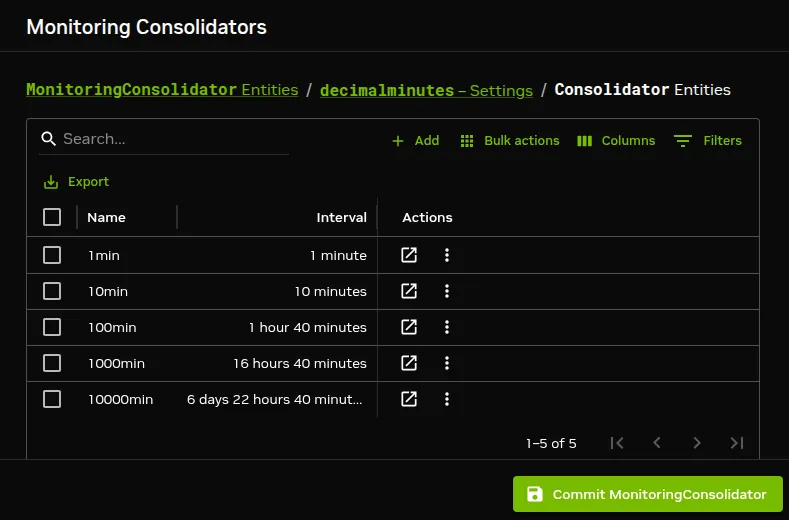
Task: Click the '10 minutes' interval value
Action: tap(331, 291)
